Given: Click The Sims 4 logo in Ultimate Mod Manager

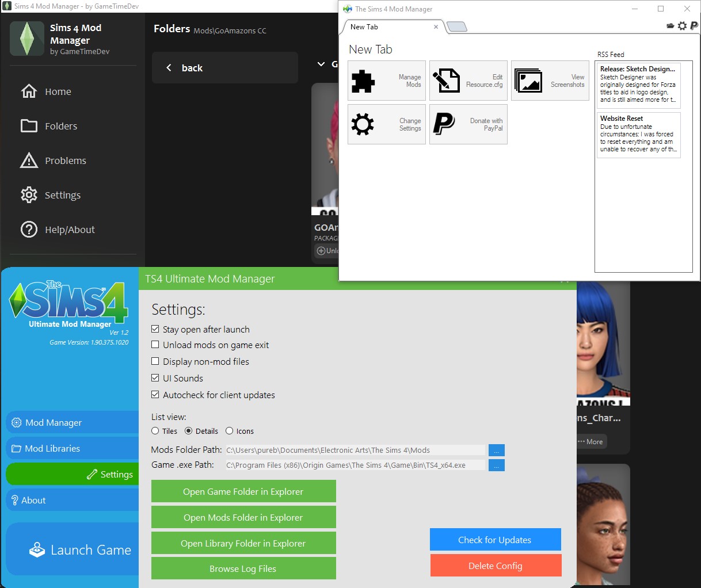Looking at the screenshot, I should point(69,300).
